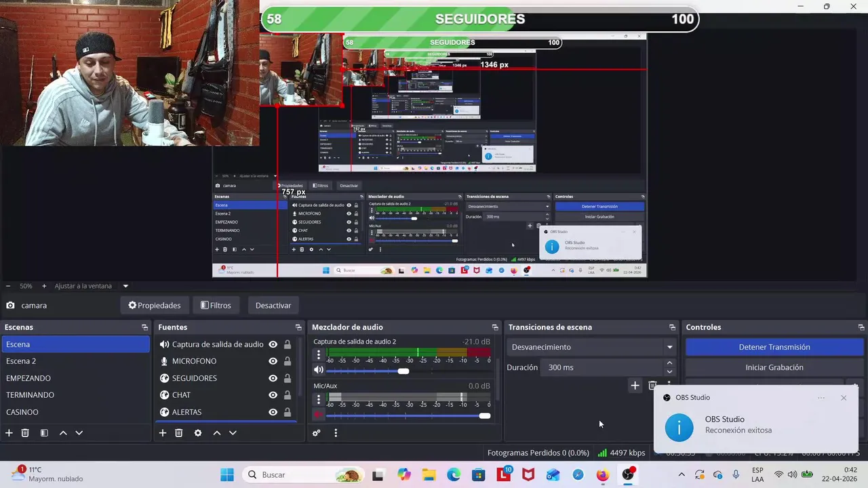
Task: Open File Explorer from taskbar
Action: coord(429,474)
